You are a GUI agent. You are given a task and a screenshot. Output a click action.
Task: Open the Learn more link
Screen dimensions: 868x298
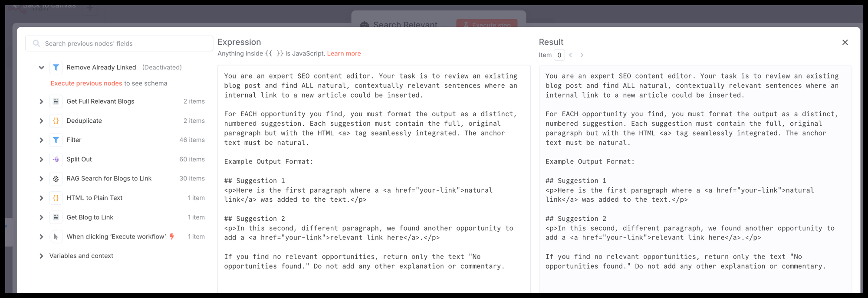coord(344,53)
